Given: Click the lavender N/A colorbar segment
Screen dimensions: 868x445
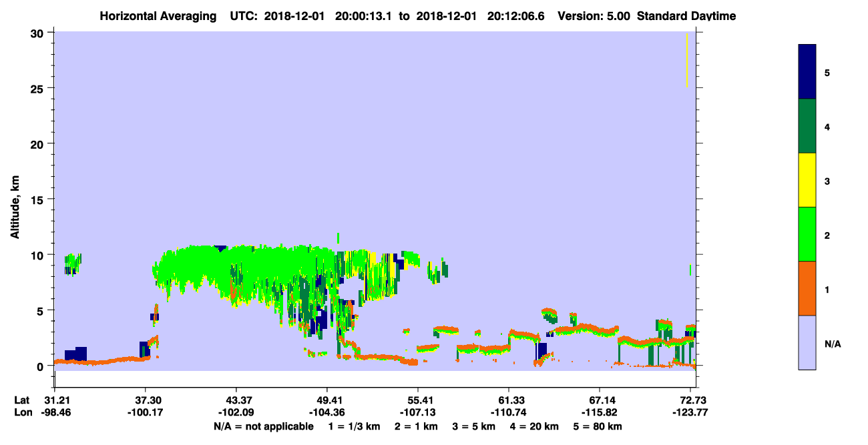Looking at the screenshot, I should (807, 342).
